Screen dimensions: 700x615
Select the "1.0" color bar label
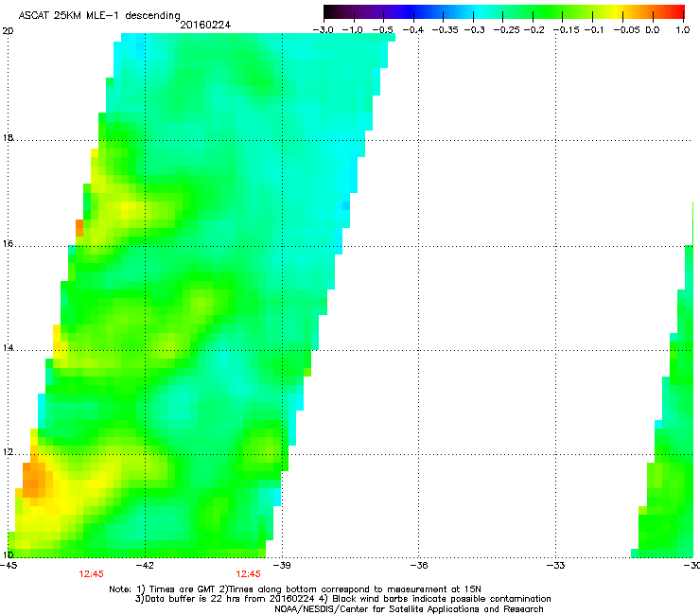coord(683,30)
